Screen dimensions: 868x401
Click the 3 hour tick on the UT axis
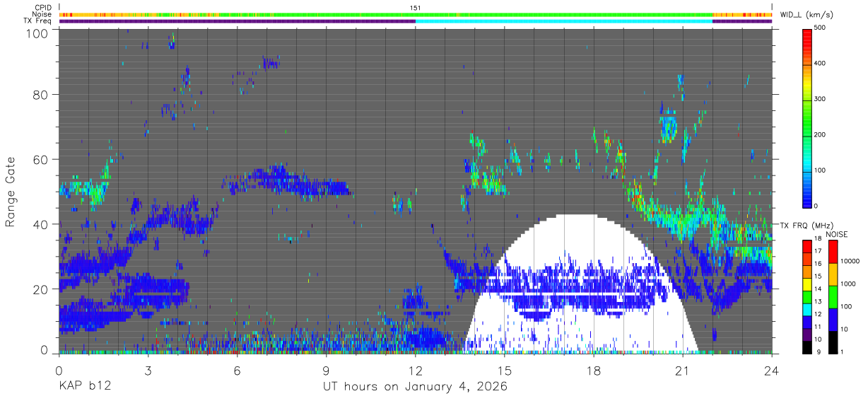coord(148,371)
